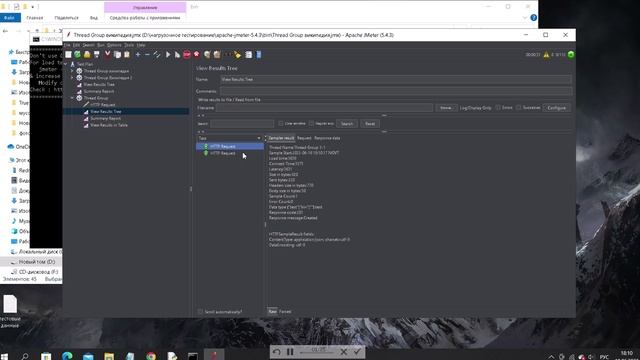640x360 pixels.
Task: Select the top-level View Results Tree item
Action: (99, 84)
